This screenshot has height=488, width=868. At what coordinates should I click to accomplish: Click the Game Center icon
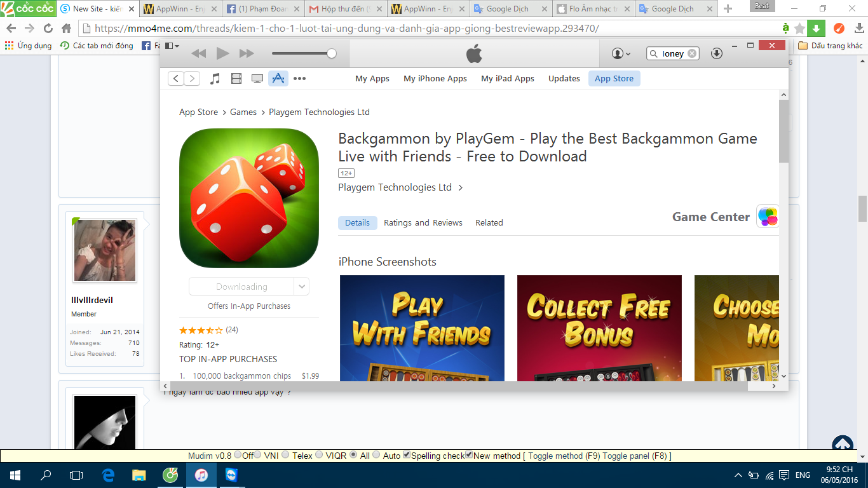[768, 216]
